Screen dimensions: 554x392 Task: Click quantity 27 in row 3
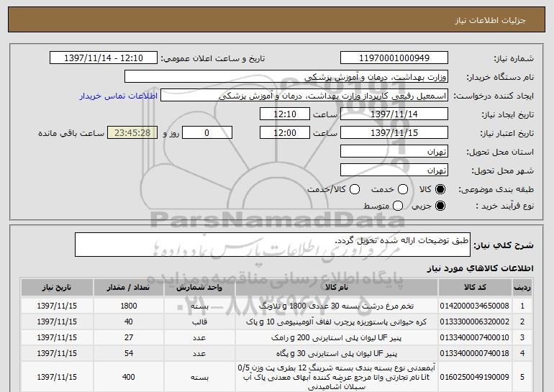click(x=129, y=337)
